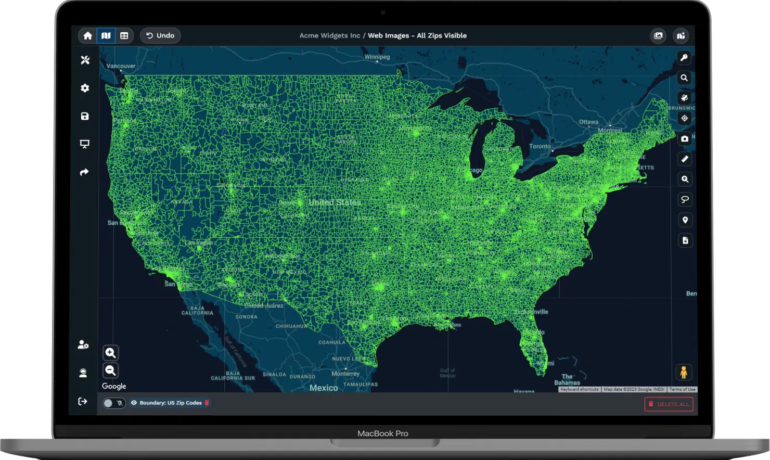Click the Street View pegman icon
The height and width of the screenshot is (460, 770).
[685, 372]
